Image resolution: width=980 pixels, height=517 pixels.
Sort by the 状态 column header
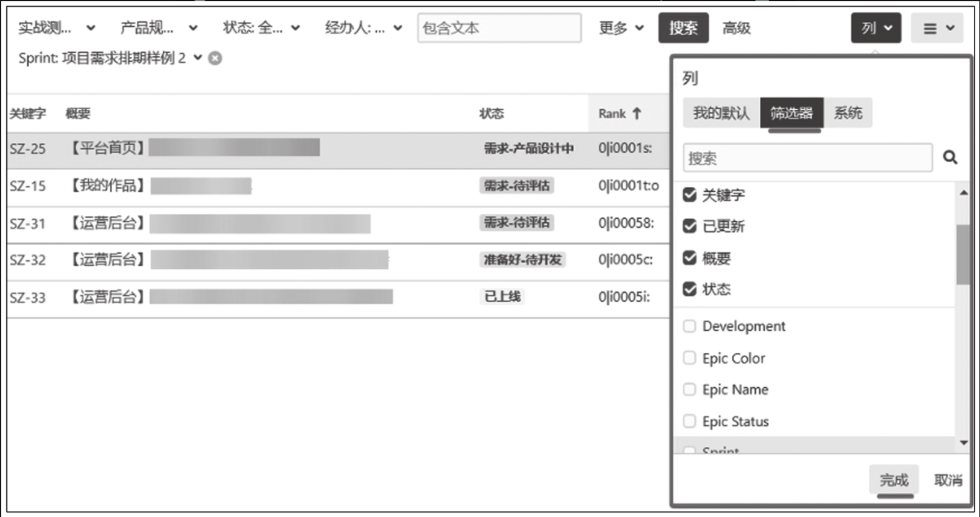492,114
